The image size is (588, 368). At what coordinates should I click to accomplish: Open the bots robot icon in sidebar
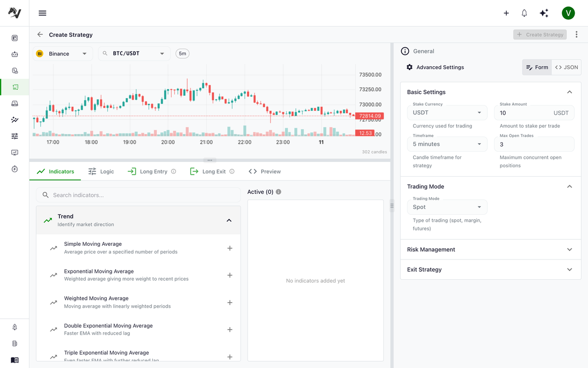[x=15, y=54]
